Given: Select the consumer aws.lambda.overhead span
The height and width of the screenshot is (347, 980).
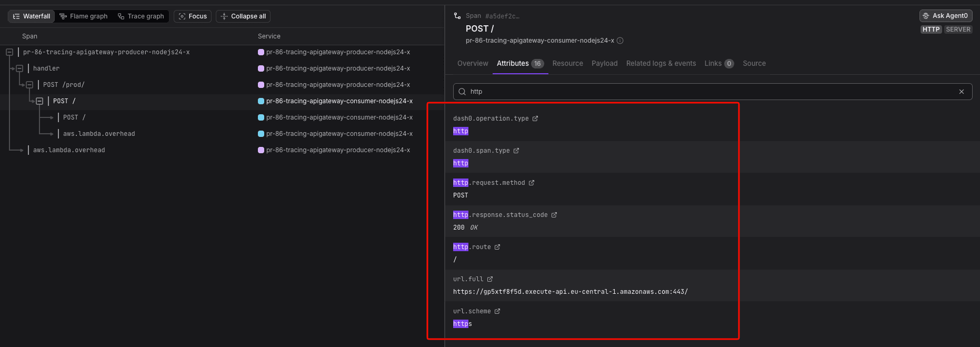Looking at the screenshot, I should click(x=99, y=134).
